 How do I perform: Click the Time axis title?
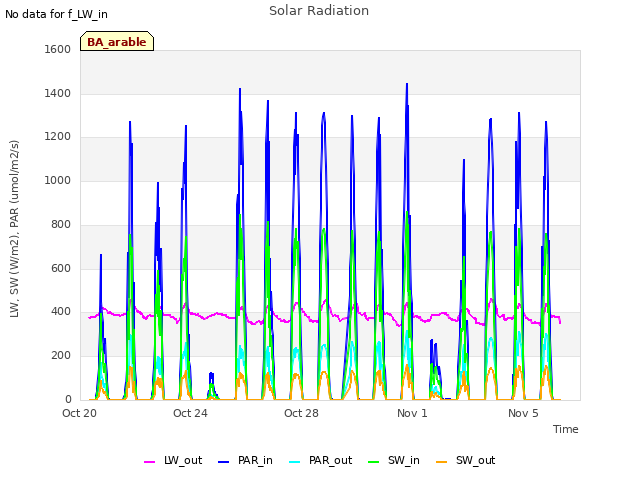pos(566,429)
